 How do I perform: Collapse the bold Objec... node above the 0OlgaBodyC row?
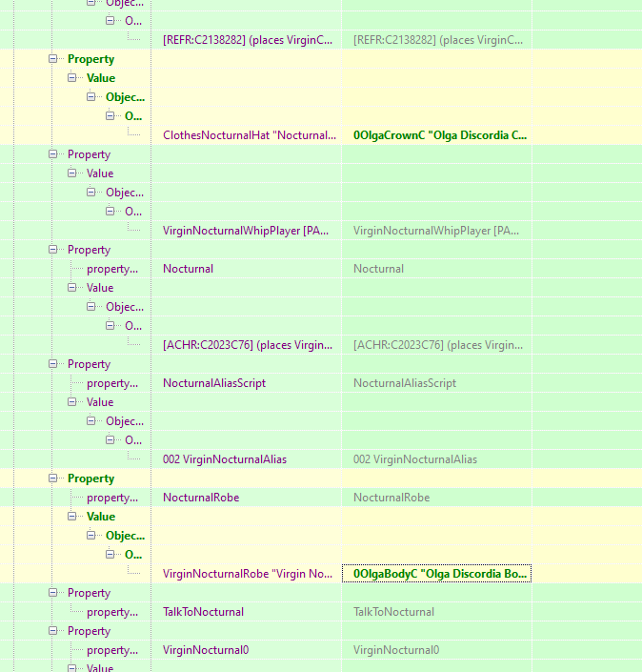[90, 536]
